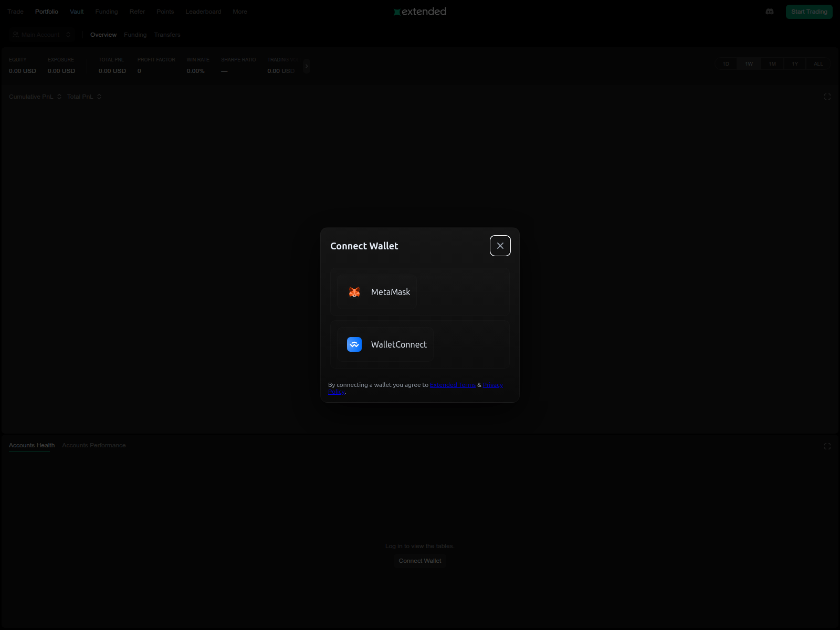Open the Leaderboard menu item
Viewport: 840px width, 630px height.
(203, 12)
